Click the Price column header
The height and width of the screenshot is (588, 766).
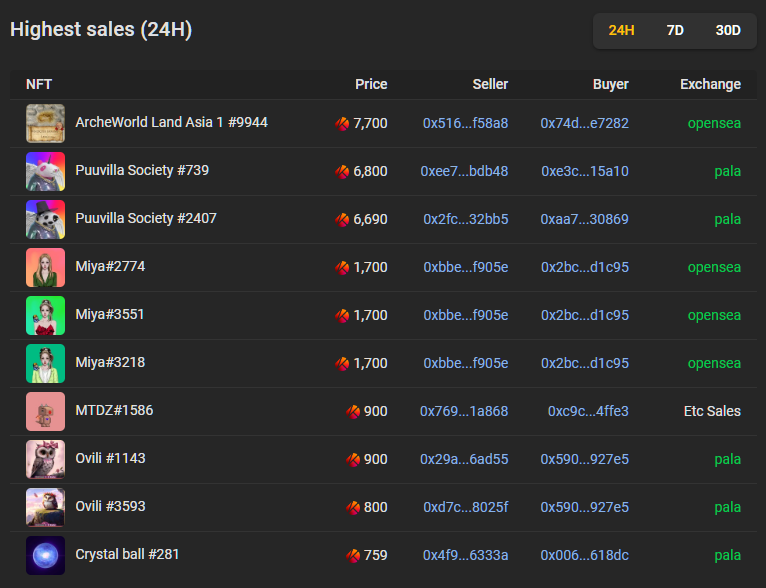tap(371, 84)
